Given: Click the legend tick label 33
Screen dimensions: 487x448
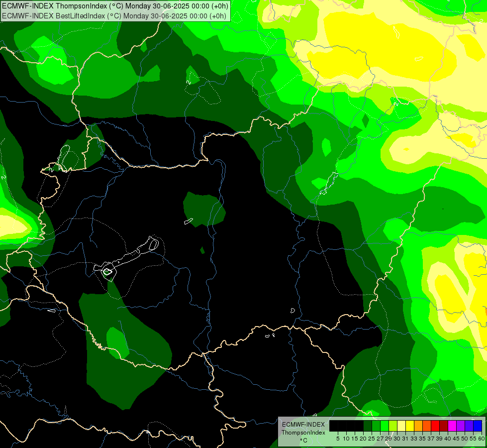Looking at the screenshot, I should coord(414,439).
